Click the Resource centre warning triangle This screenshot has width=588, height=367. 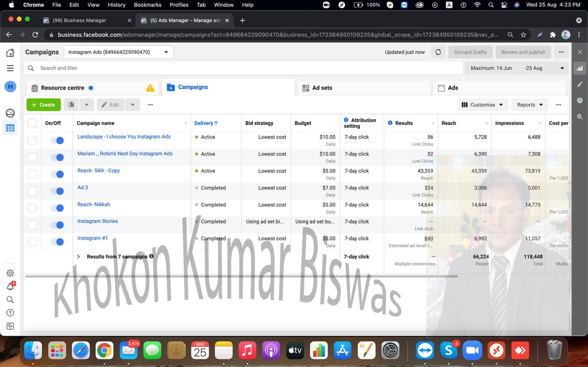click(x=150, y=88)
